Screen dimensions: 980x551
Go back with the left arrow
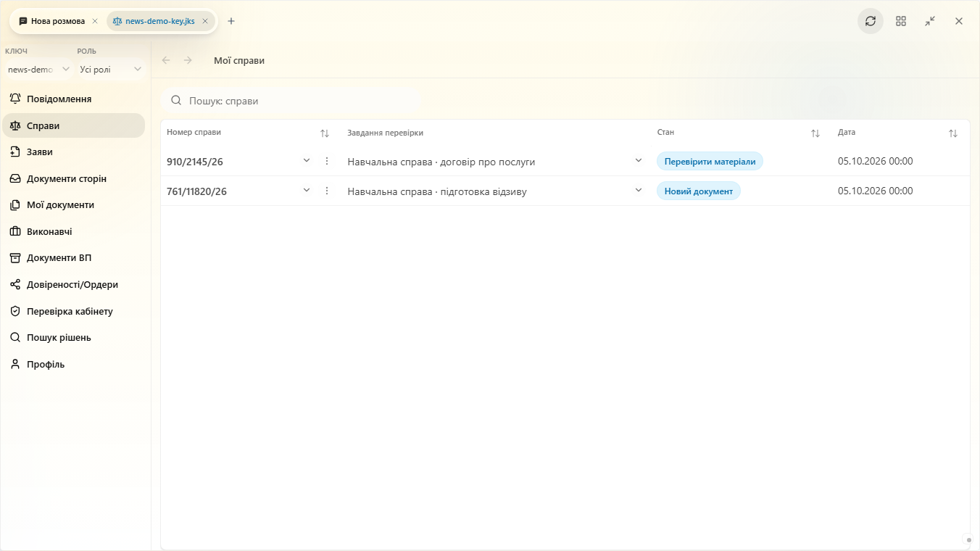[166, 60]
